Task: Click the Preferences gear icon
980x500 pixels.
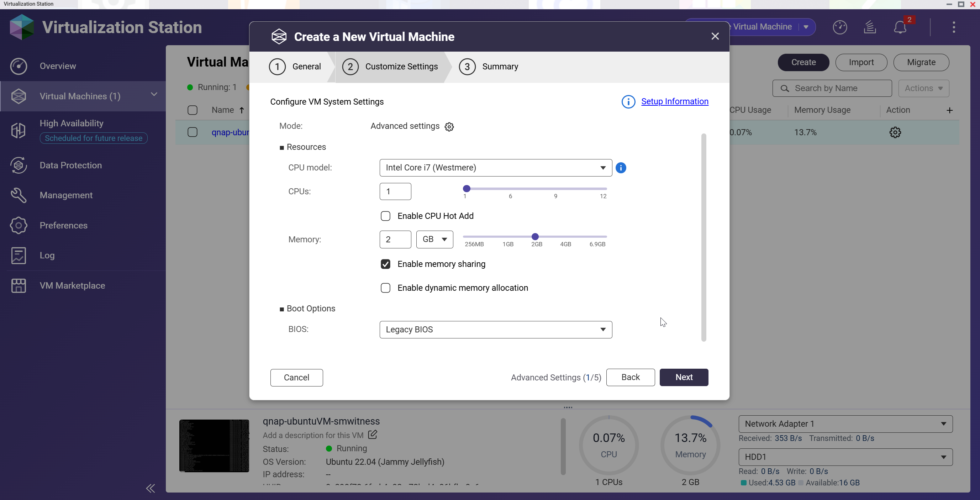Action: tap(18, 225)
